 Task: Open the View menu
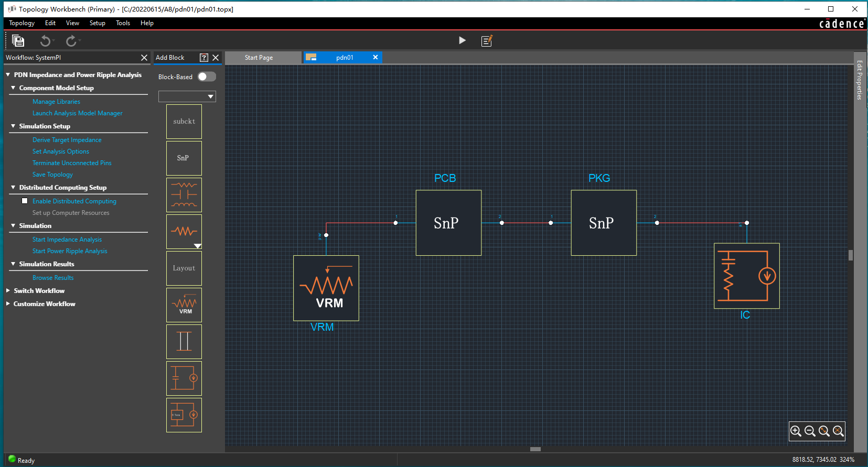pos(72,23)
